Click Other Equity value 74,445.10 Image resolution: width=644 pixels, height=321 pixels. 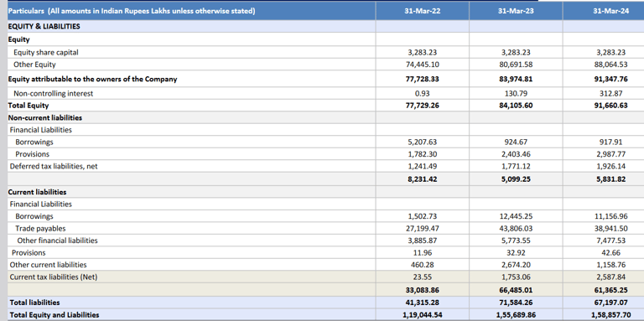point(423,65)
